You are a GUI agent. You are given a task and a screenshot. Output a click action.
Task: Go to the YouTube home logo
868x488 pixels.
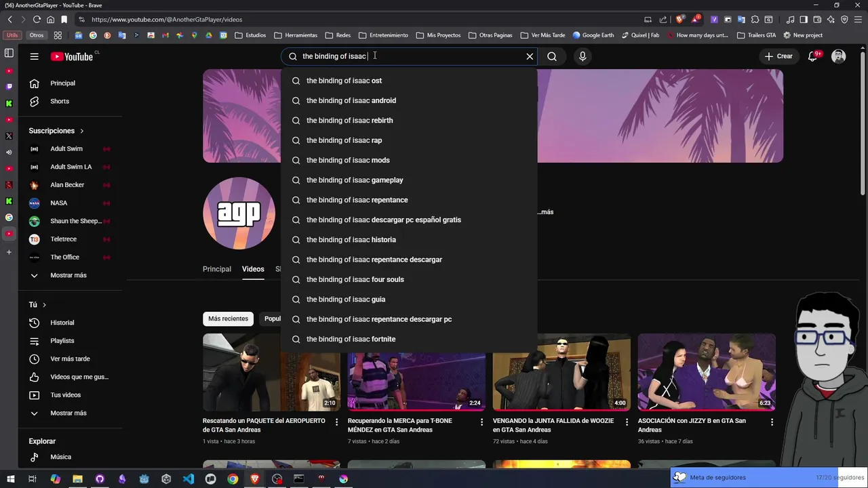[x=72, y=56]
